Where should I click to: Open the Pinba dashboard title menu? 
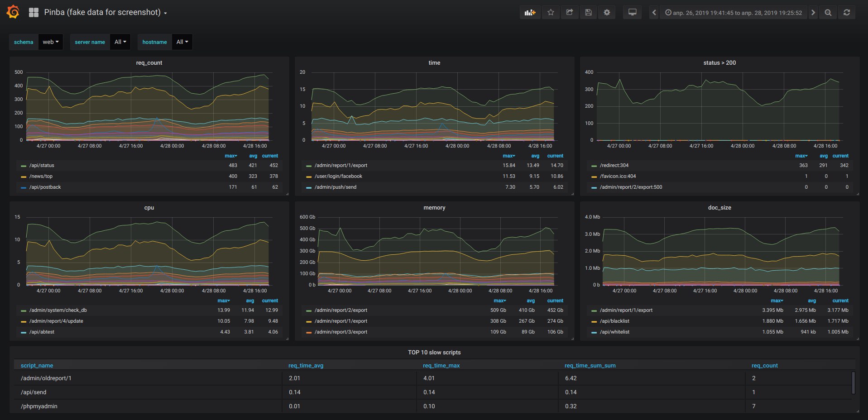106,13
